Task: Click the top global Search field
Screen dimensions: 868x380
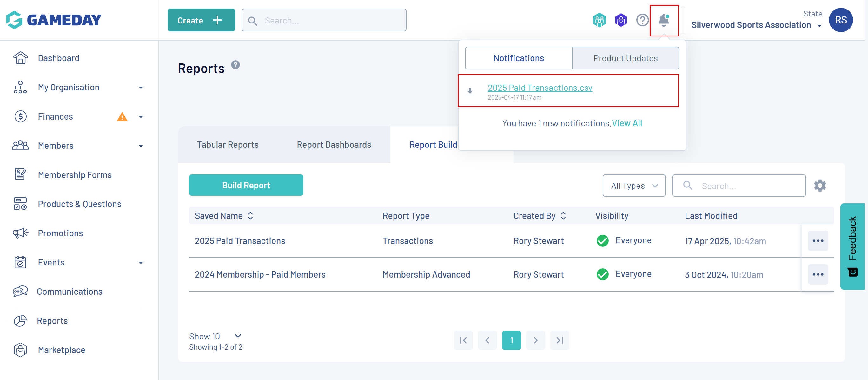Action: click(324, 21)
